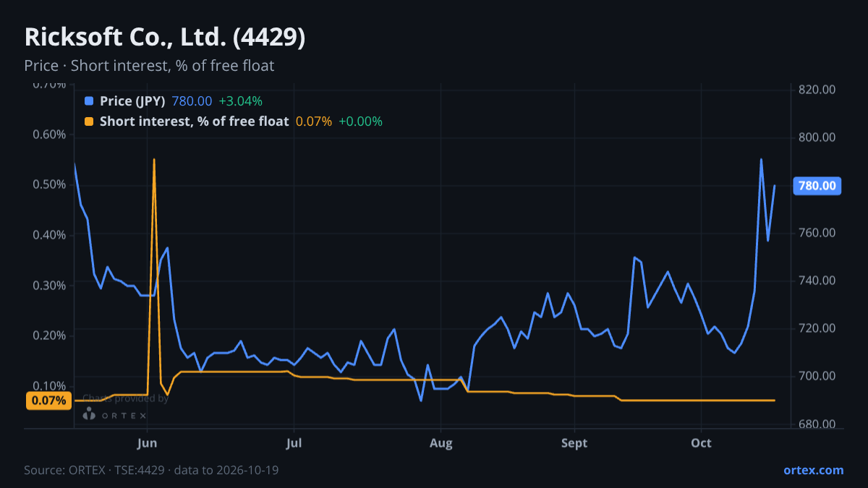This screenshot has height=488, width=868.
Task: Click the +3.04% price change value
Action: pyautogui.click(x=240, y=100)
